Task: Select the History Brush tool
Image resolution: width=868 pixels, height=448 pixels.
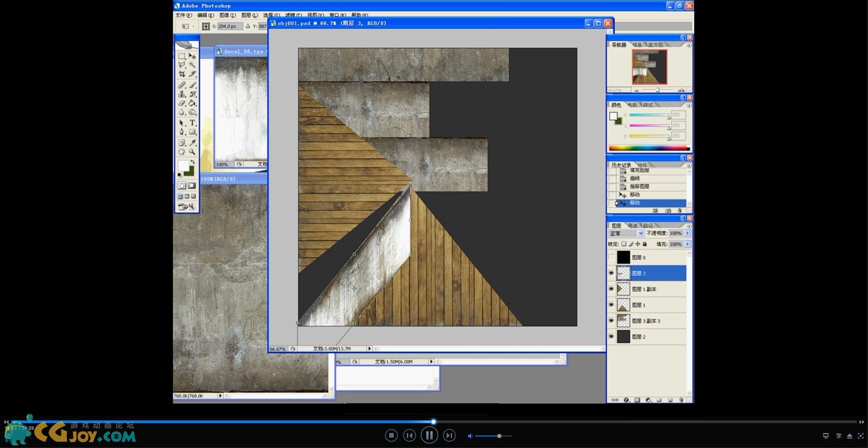Action: [192, 94]
